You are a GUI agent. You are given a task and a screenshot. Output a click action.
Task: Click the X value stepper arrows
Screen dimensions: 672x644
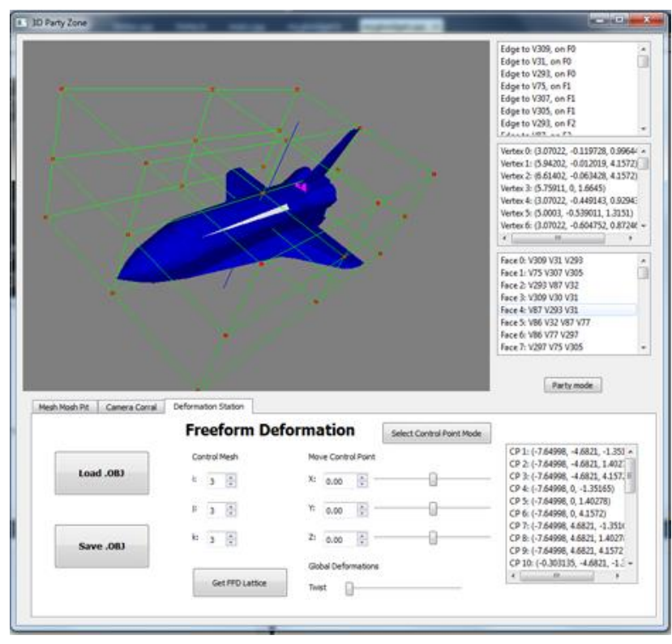[x=362, y=480]
